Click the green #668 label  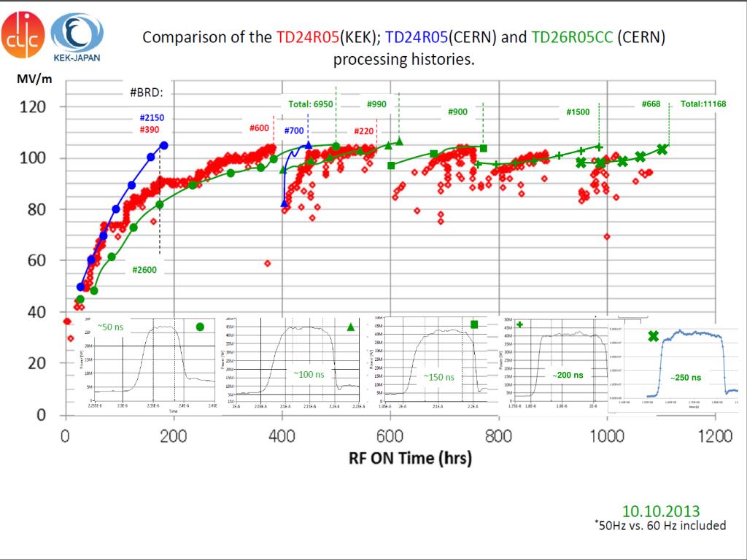651,104
